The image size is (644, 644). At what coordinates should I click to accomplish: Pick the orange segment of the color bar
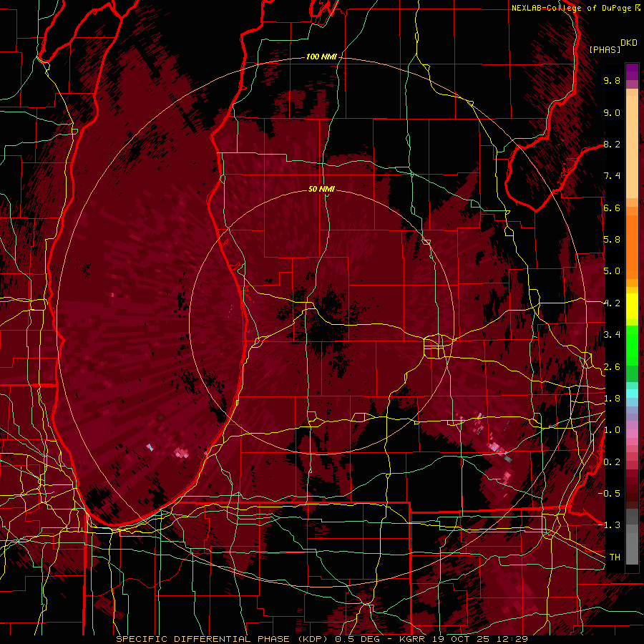(x=632, y=243)
